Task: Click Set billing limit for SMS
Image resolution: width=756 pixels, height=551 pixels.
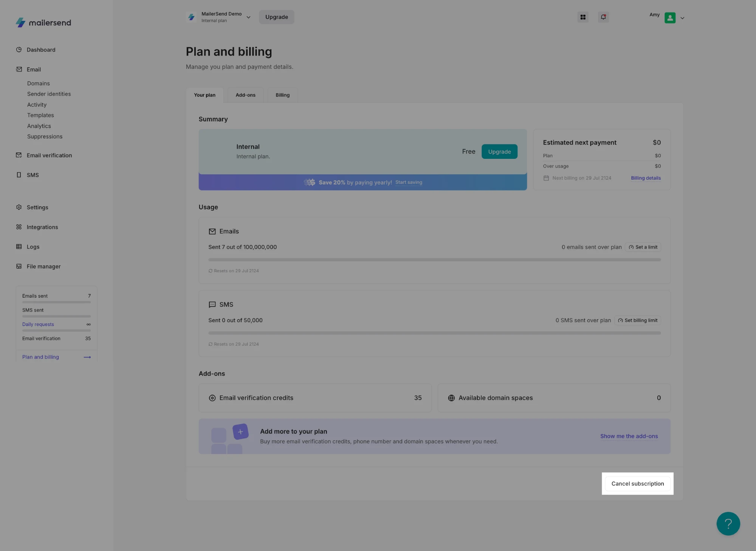Action: pos(638,320)
